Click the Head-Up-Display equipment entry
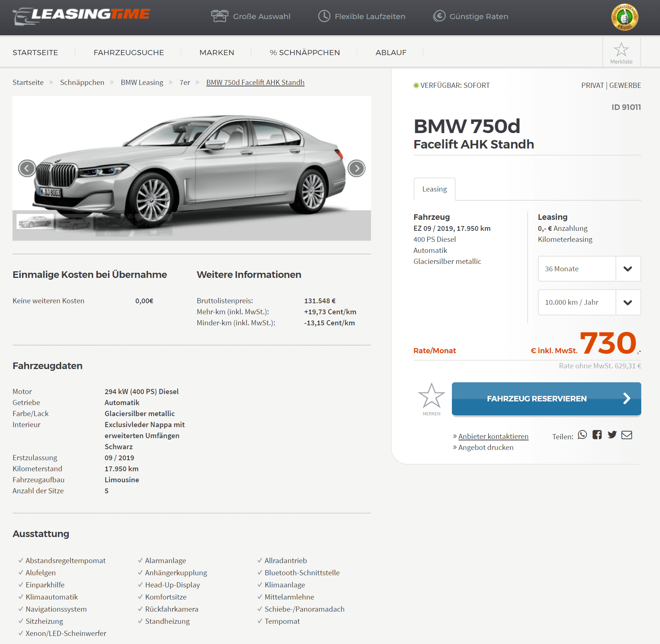The height and width of the screenshot is (644, 660). coord(172,585)
